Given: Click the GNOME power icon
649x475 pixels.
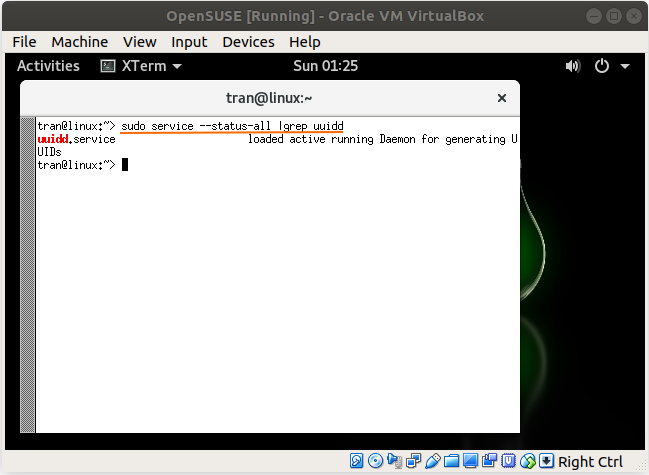Looking at the screenshot, I should tap(602, 66).
